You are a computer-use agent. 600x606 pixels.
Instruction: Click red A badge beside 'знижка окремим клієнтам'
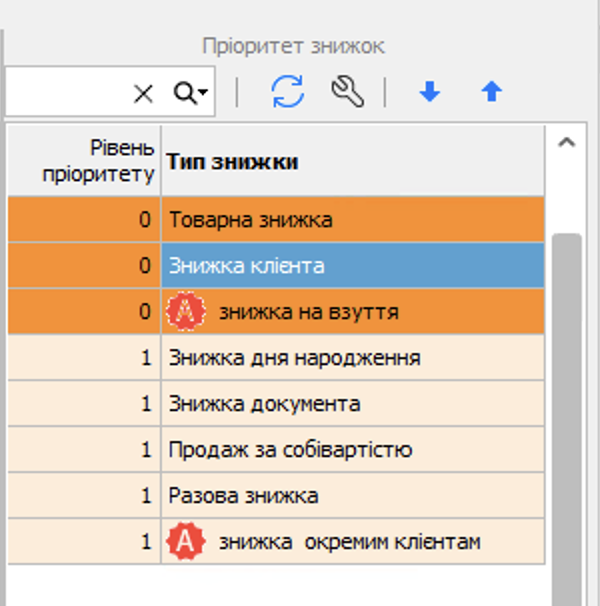[186, 541]
